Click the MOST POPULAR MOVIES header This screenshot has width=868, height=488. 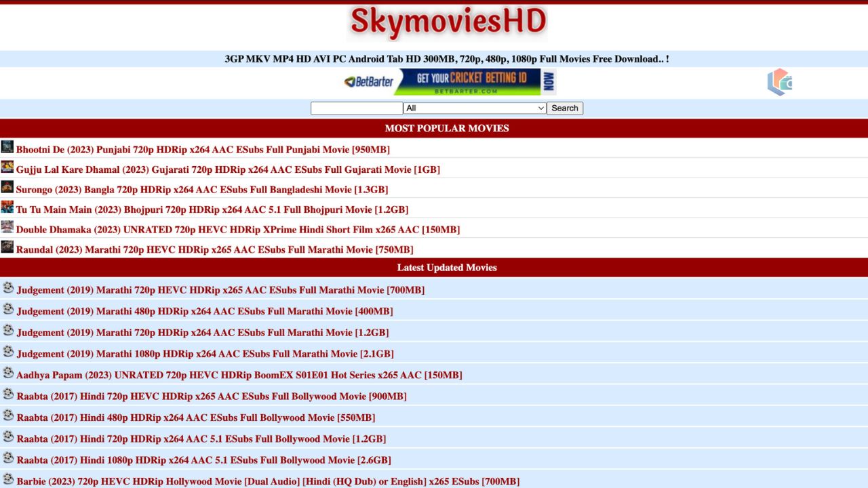[447, 128]
